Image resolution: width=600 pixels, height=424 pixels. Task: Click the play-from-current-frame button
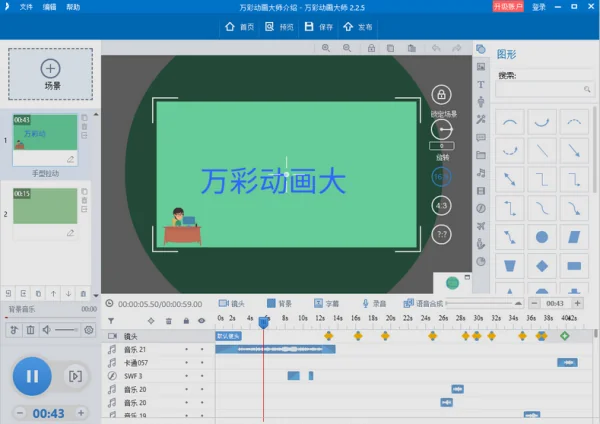point(75,376)
